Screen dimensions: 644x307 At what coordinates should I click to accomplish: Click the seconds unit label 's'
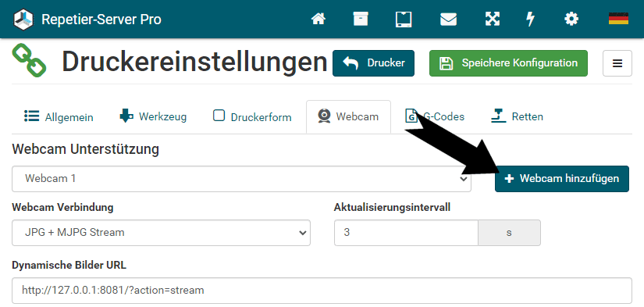[x=509, y=233]
